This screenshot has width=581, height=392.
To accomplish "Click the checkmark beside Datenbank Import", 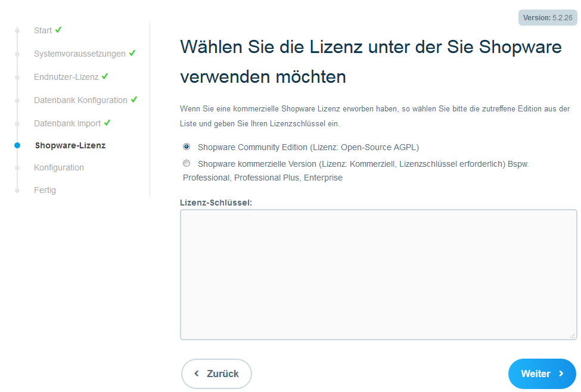I will 107,123.
